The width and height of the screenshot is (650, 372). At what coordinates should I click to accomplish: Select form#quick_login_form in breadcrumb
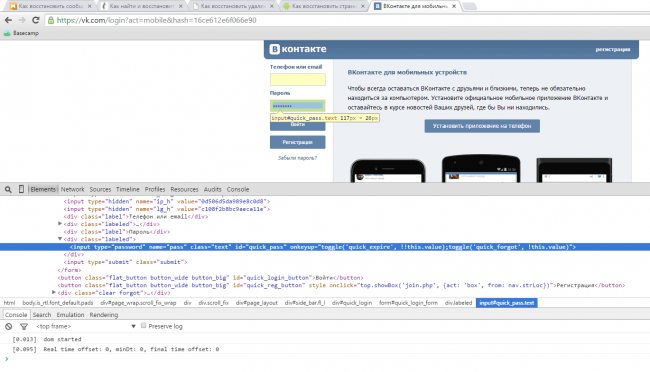coord(408,303)
